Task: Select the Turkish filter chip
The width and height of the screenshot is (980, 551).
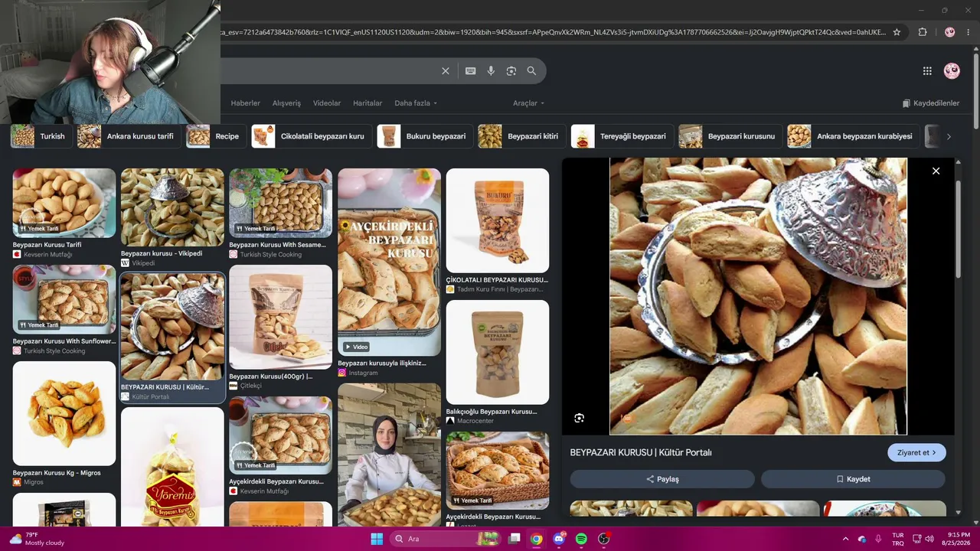Action: click(40, 136)
